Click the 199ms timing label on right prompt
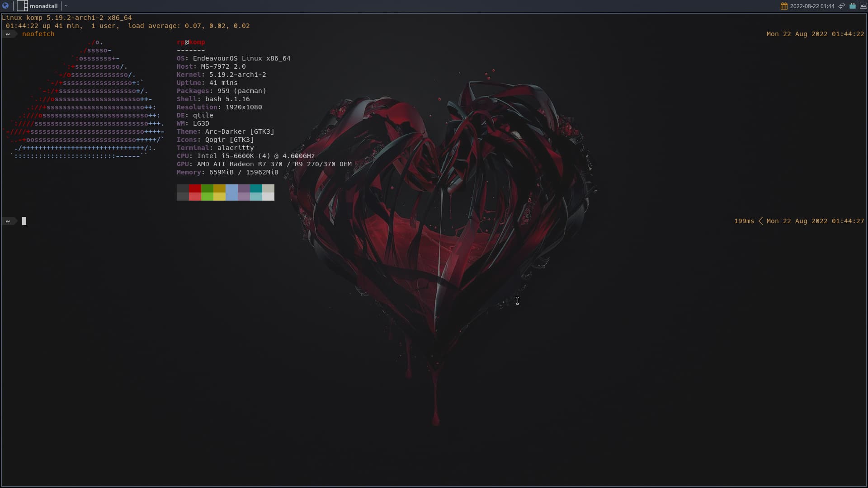This screenshot has width=868, height=488. tap(744, 221)
